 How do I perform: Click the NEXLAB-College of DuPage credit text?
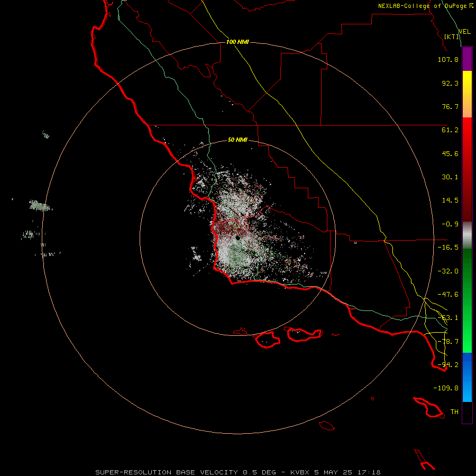pyautogui.click(x=426, y=6)
